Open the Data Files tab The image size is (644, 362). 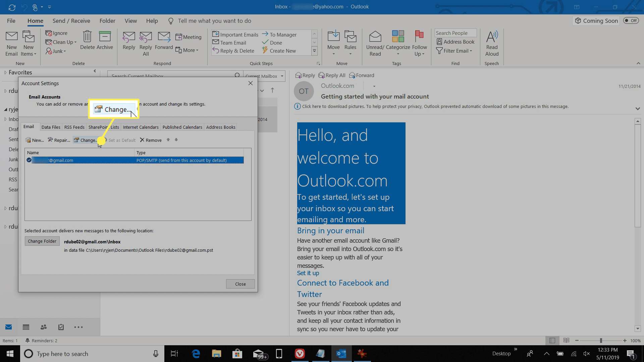click(x=51, y=127)
